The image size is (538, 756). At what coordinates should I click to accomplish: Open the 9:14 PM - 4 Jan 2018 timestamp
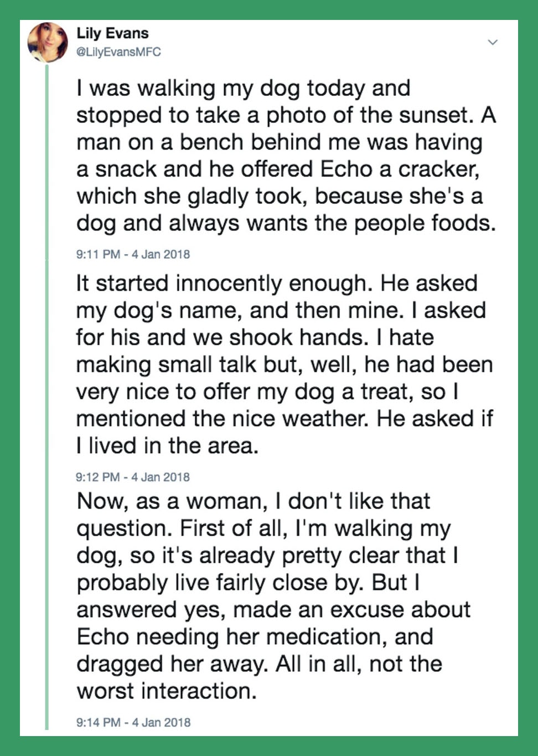(133, 722)
